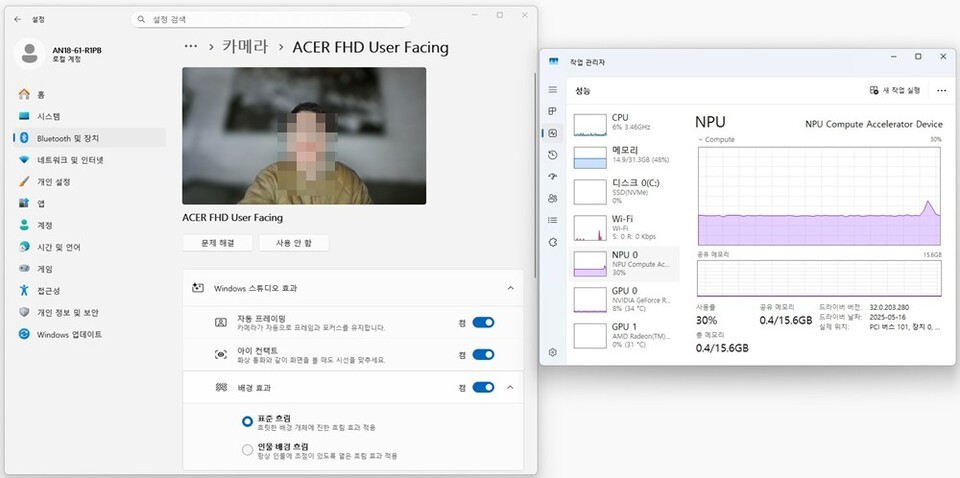Click the 문제 해결 button
Viewport: 960px width, 478px height.
pyautogui.click(x=217, y=243)
